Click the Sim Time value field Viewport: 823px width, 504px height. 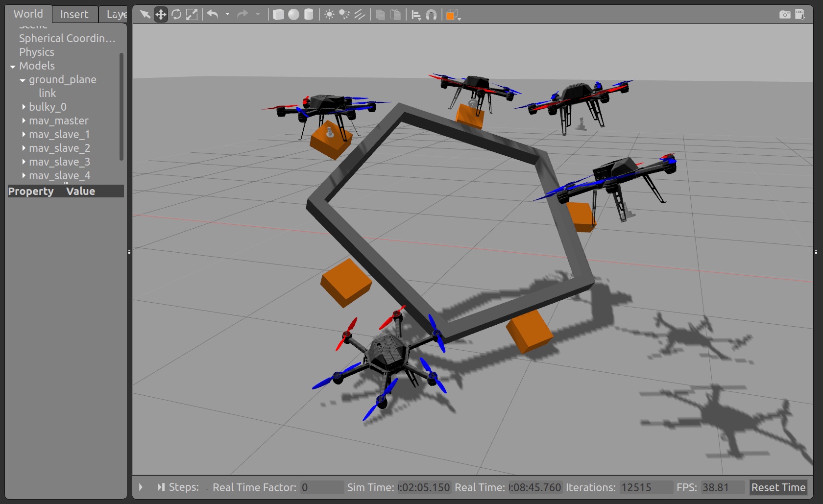[x=424, y=488]
